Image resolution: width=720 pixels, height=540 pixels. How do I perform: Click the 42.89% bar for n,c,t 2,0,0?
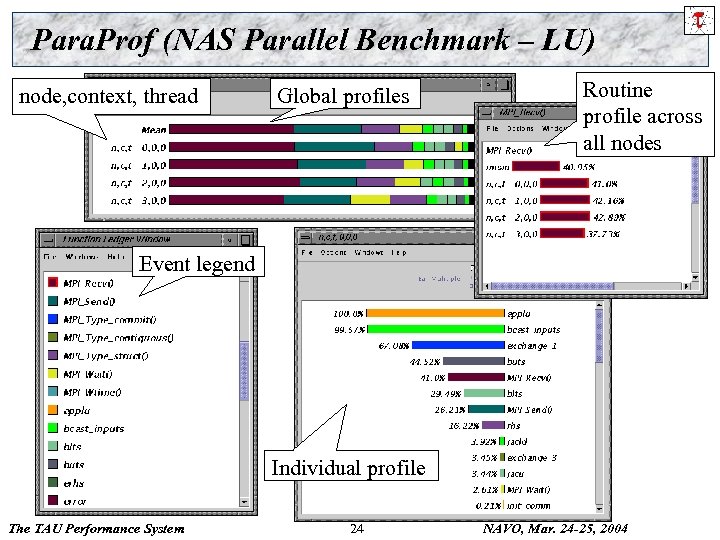565,216
